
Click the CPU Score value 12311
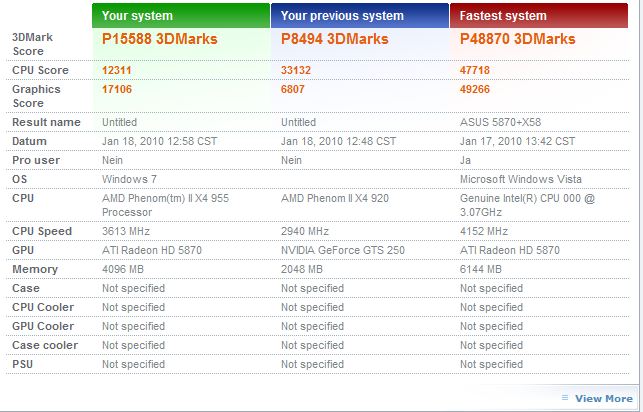(x=116, y=70)
